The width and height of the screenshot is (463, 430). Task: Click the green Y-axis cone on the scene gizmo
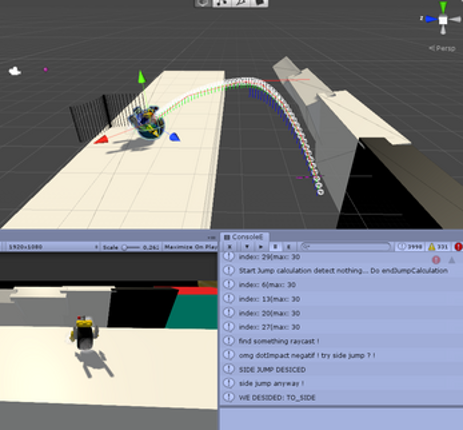coord(443,7)
